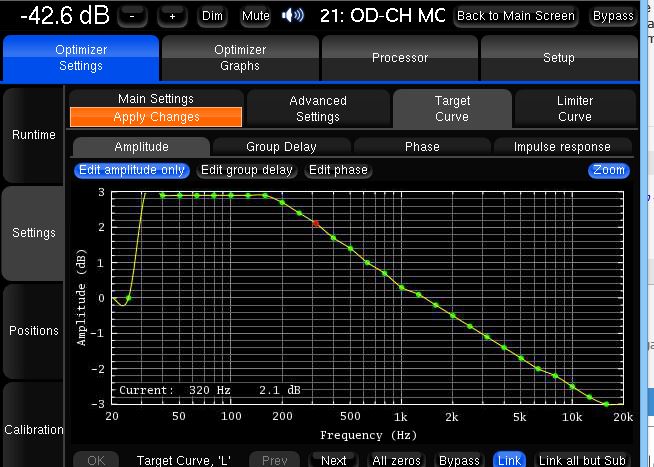Select the last curve point near 16k Hz

pyautogui.click(x=606, y=404)
